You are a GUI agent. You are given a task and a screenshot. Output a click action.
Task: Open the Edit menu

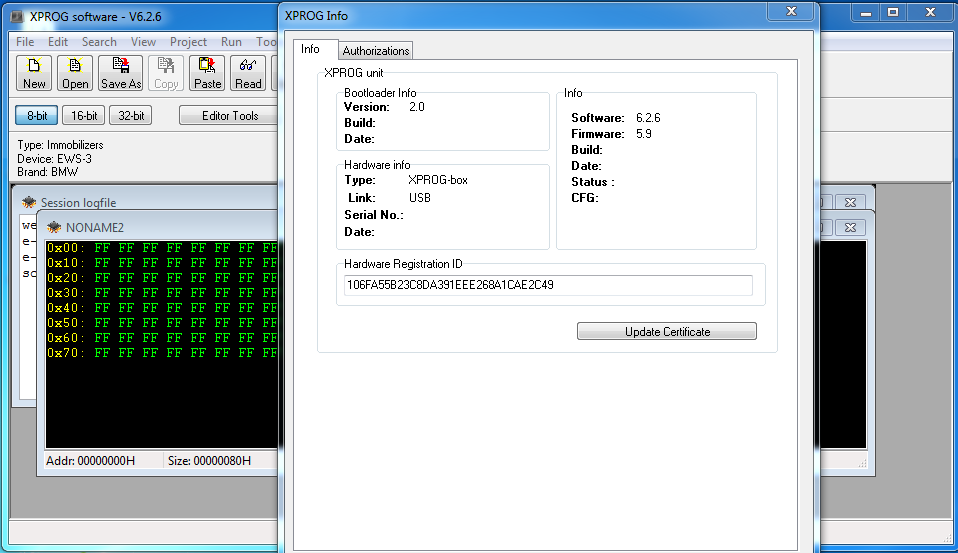(x=58, y=42)
